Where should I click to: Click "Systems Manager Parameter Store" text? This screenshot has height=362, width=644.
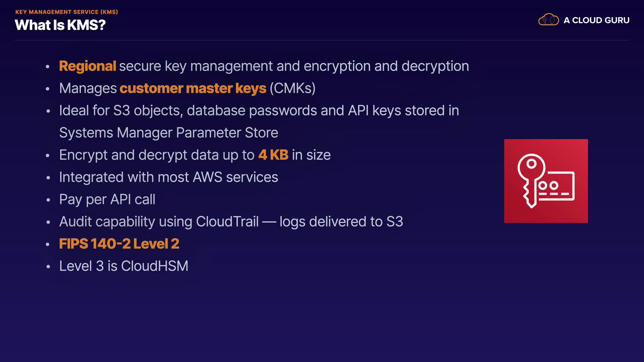pyautogui.click(x=169, y=133)
